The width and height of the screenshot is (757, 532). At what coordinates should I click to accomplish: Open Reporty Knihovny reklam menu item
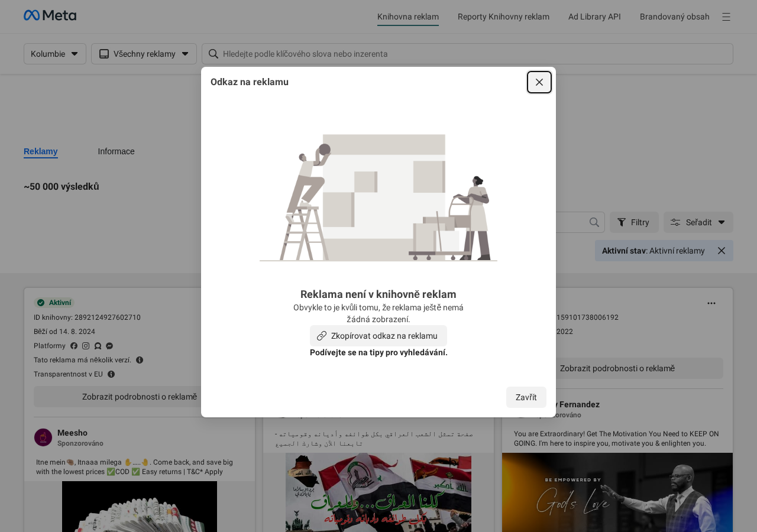point(503,17)
